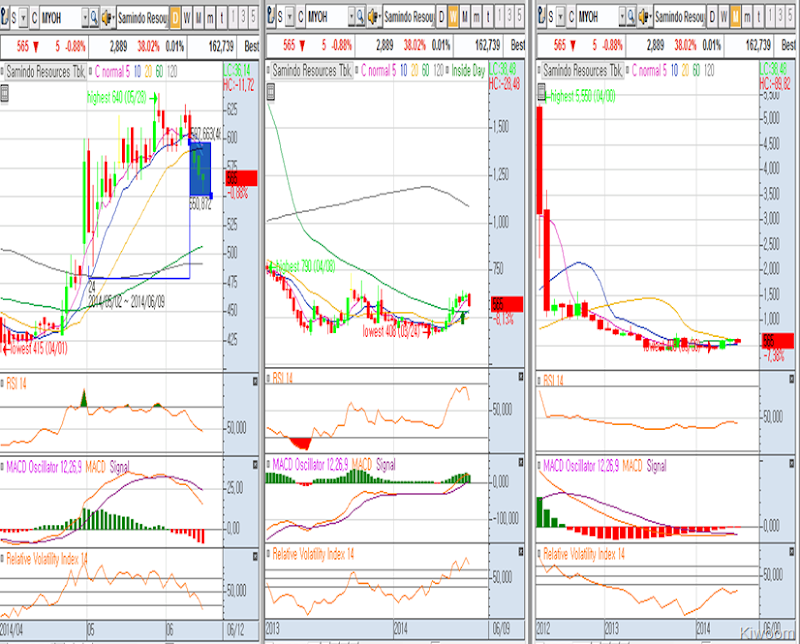Screen dimensions: 800x644
Task: Click C normal 5 legend in right chart
Action: tap(649, 70)
